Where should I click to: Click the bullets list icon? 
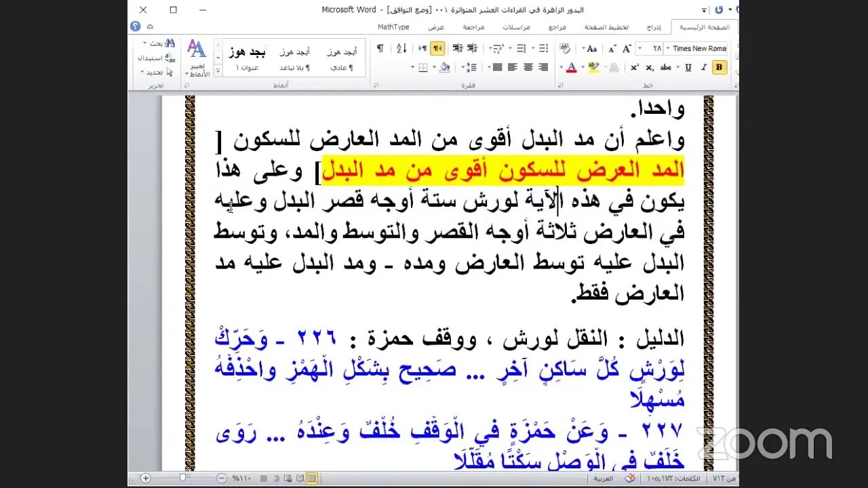pyautogui.click(x=544, y=48)
